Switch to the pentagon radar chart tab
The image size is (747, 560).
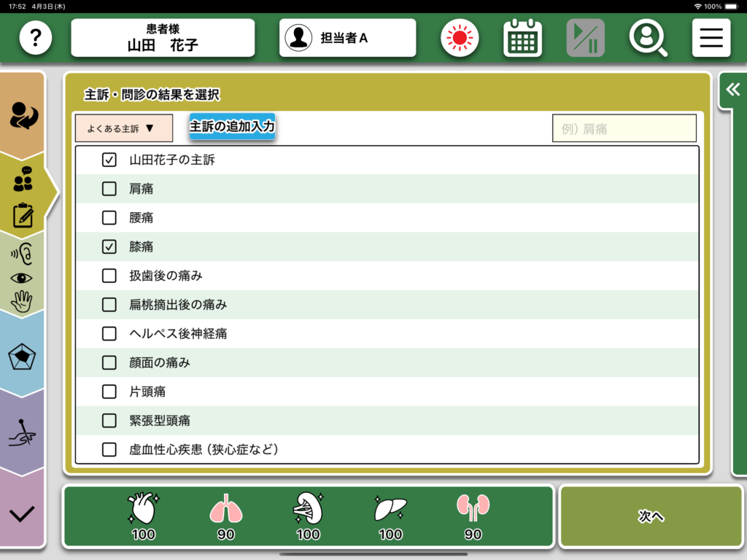point(23,357)
